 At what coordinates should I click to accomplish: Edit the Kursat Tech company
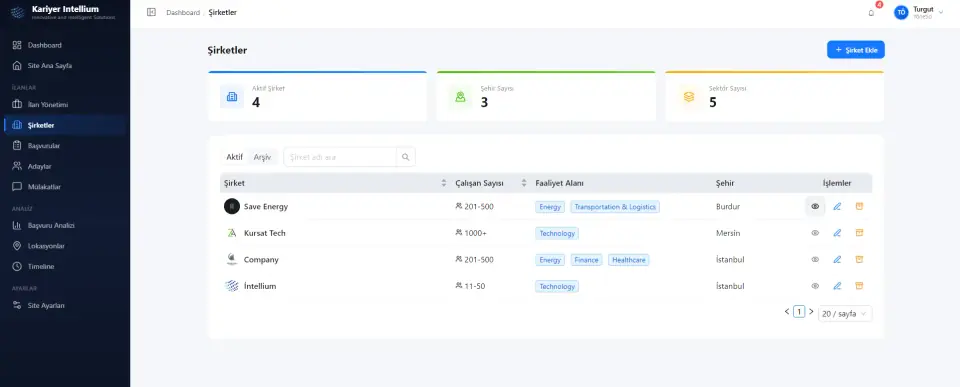point(837,233)
